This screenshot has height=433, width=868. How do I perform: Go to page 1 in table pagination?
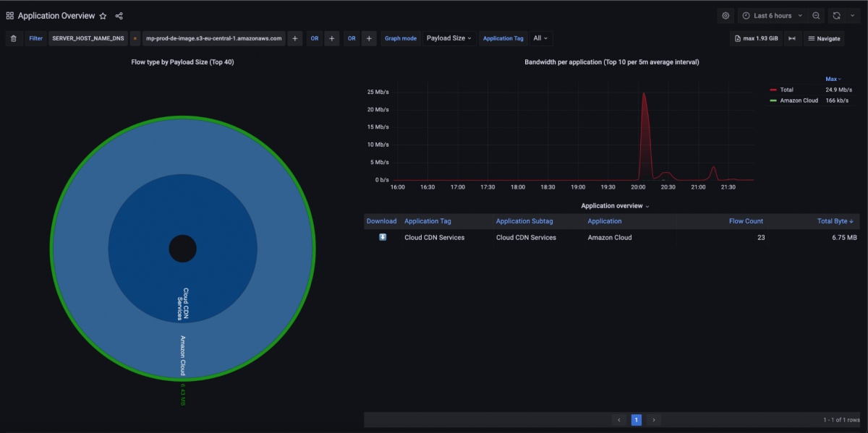tap(637, 420)
